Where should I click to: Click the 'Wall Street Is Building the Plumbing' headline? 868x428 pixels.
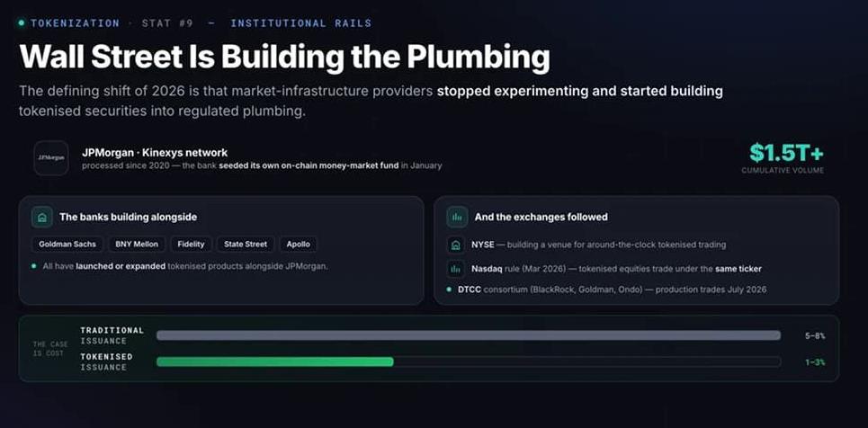pyautogui.click(x=284, y=56)
